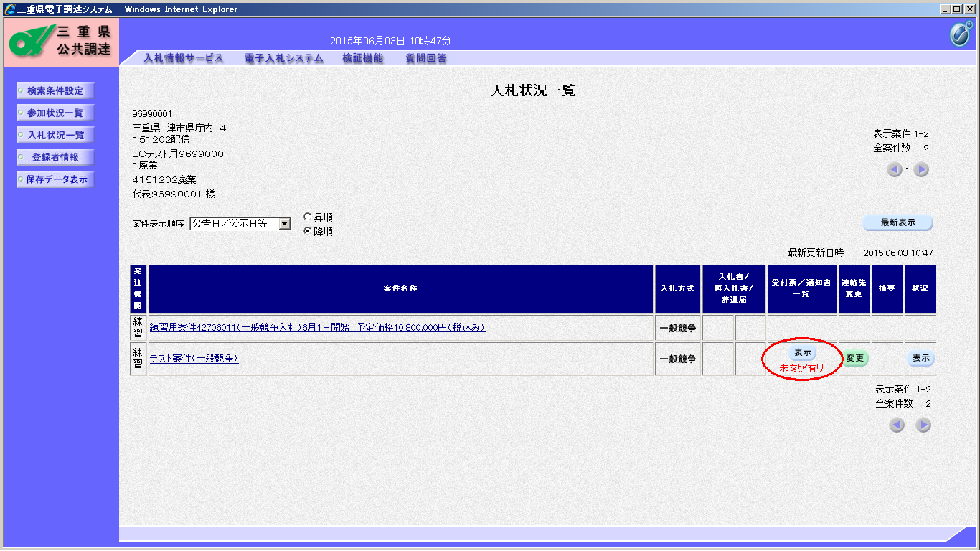This screenshot has height=551, width=980.
Task: Select 降順 descending order radio button
Action: [x=308, y=231]
